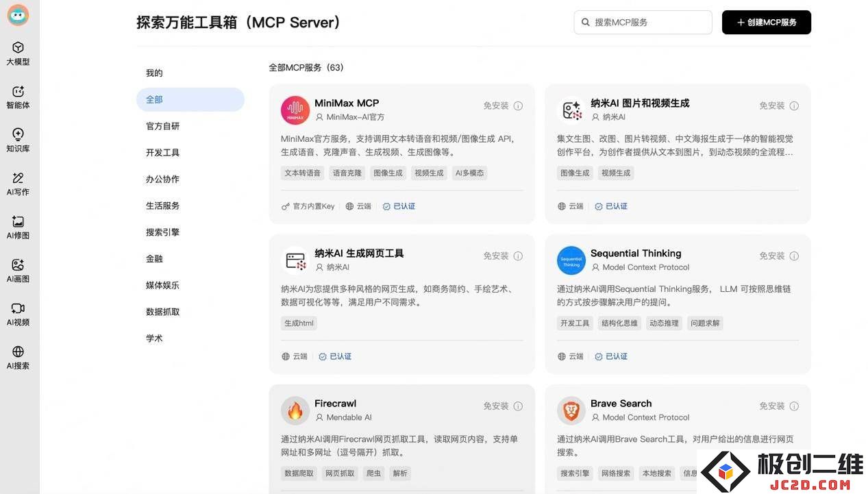This screenshot has width=868, height=494.
Task: Open the 智能体 sidebar icon
Action: [x=18, y=91]
